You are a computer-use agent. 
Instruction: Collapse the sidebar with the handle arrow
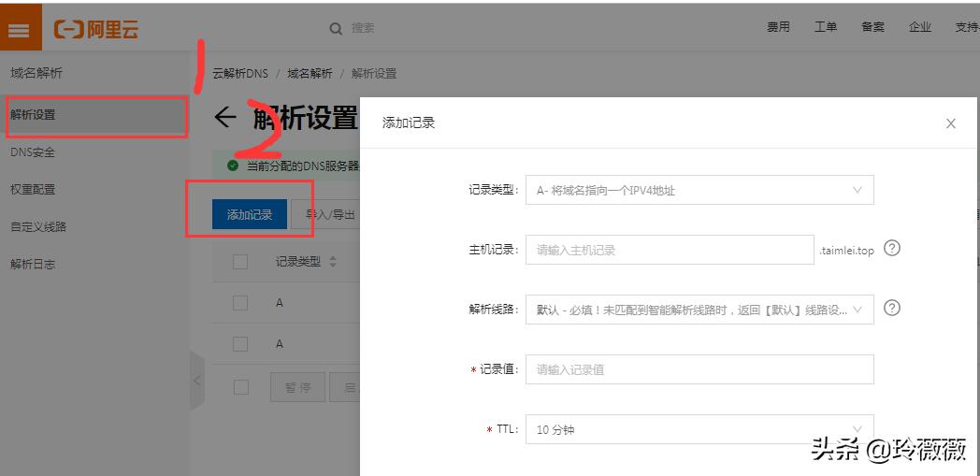click(197, 380)
